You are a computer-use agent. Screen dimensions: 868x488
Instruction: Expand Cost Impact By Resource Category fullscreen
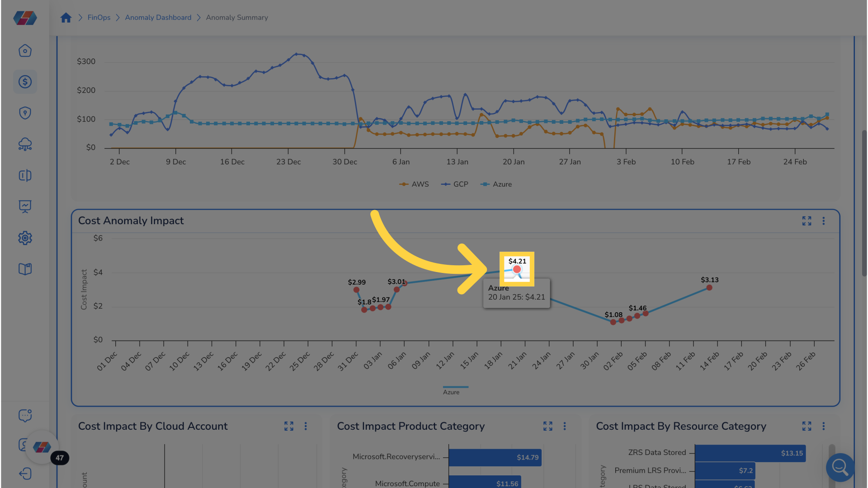[x=807, y=426]
